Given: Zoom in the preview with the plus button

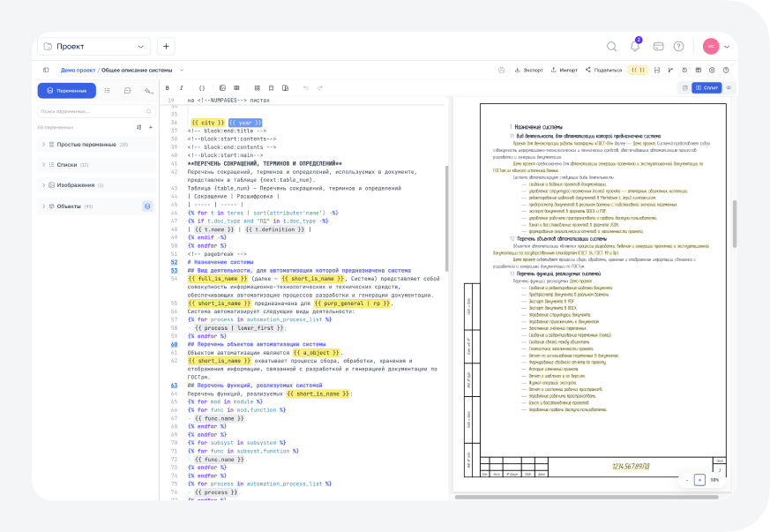Looking at the screenshot, I should [x=699, y=480].
